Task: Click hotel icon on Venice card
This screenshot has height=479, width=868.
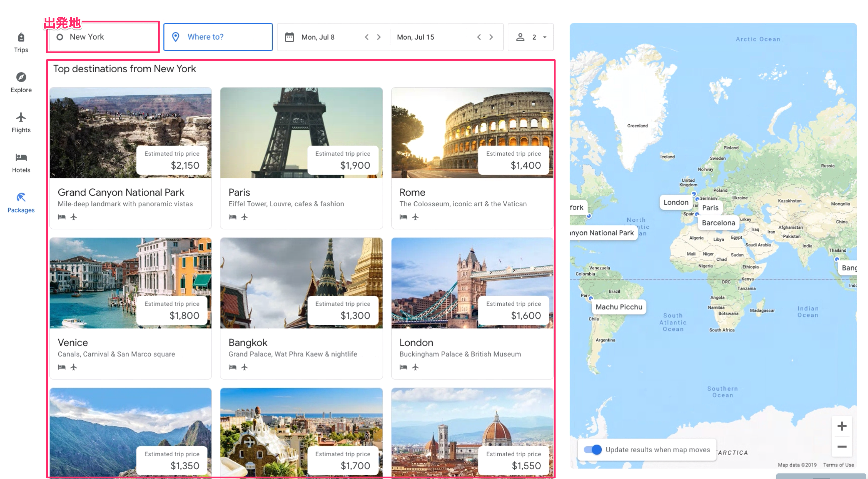Action: coord(62,367)
